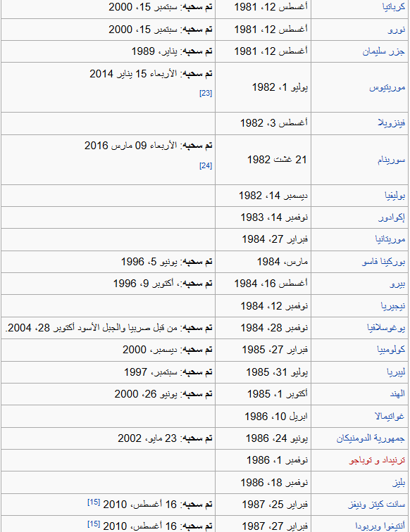Open the بوليفيا country link
The image size is (410, 532).
[x=395, y=196]
